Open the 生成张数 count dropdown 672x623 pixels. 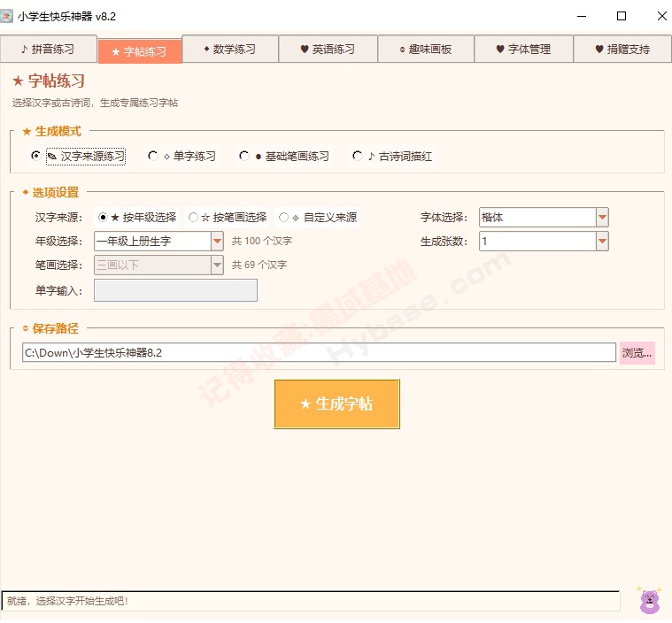pyautogui.click(x=602, y=242)
